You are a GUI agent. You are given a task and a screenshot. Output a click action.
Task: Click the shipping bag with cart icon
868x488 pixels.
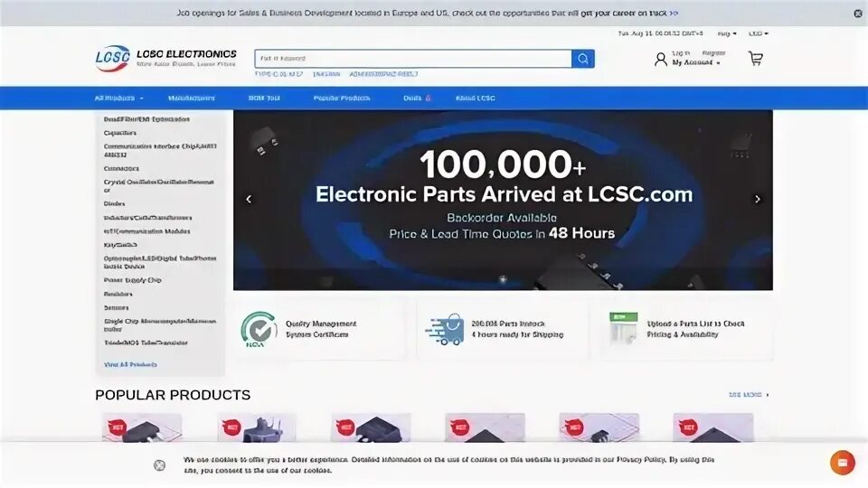click(445, 329)
